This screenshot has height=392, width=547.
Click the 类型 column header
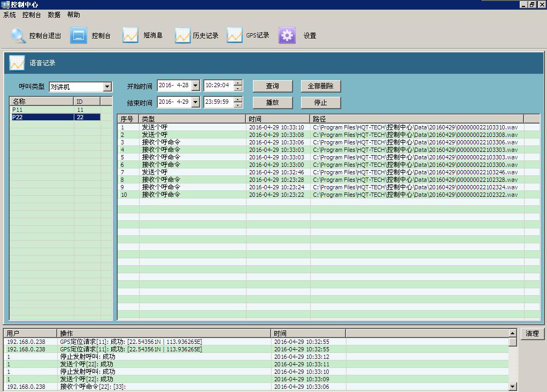click(192, 119)
